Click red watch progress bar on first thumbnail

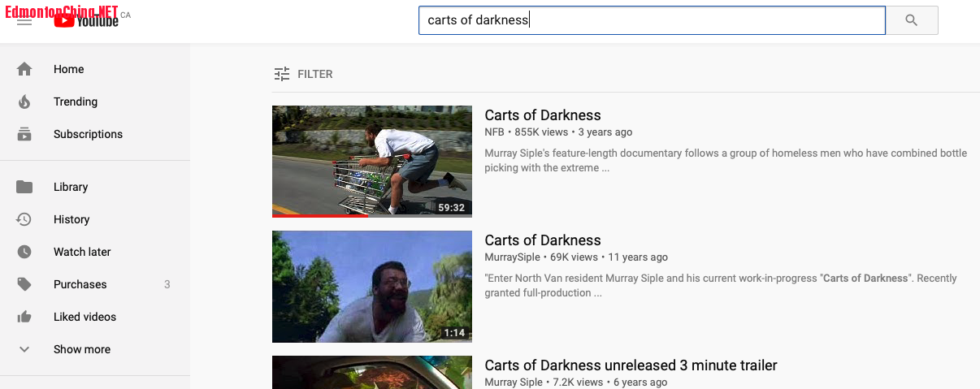click(320, 216)
